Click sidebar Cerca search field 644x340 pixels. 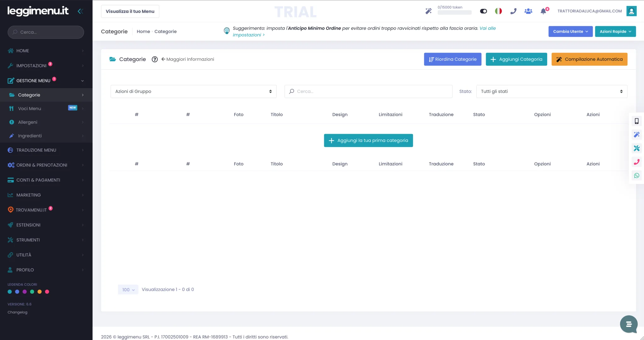tap(46, 32)
